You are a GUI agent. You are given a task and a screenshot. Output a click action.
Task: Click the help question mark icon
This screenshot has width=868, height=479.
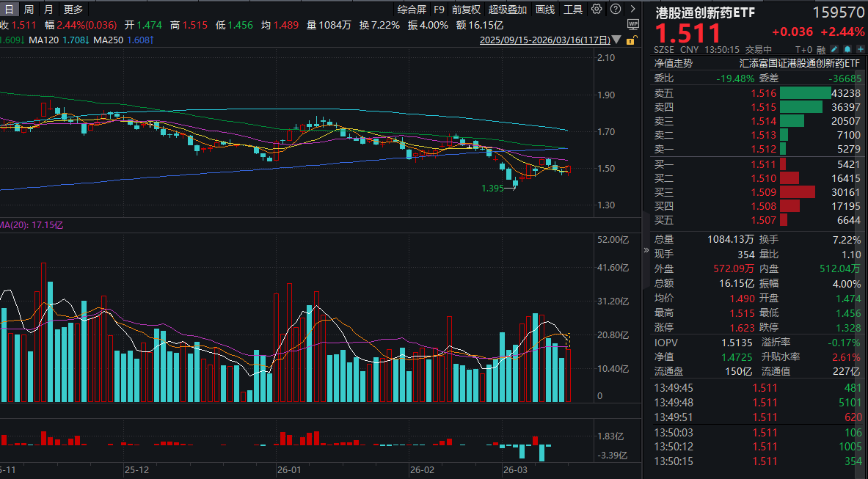point(614,10)
